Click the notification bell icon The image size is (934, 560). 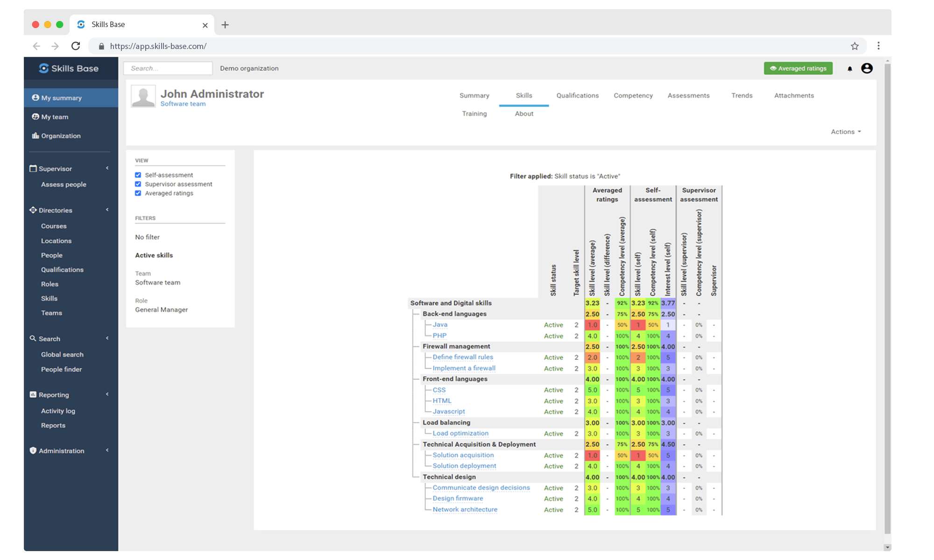click(x=849, y=69)
